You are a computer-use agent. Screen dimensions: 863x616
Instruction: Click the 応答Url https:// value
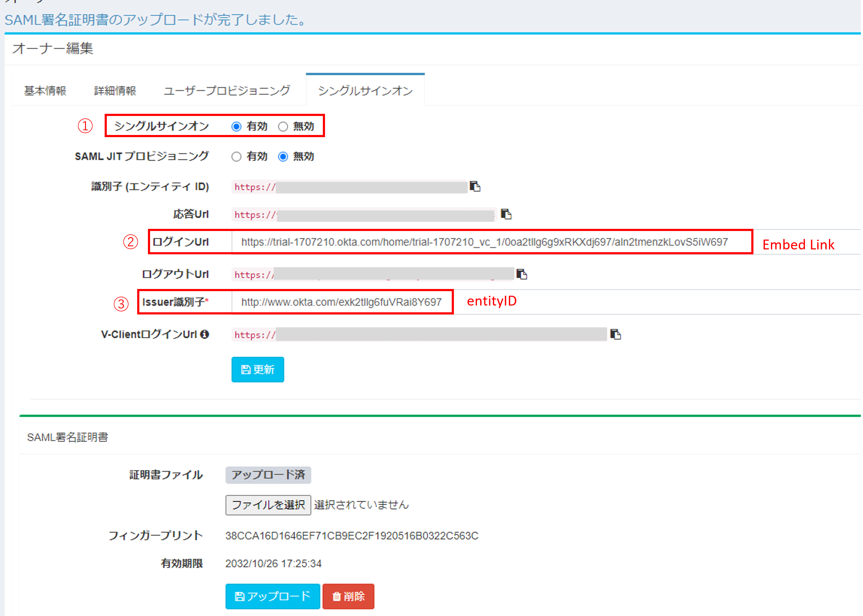click(x=364, y=214)
